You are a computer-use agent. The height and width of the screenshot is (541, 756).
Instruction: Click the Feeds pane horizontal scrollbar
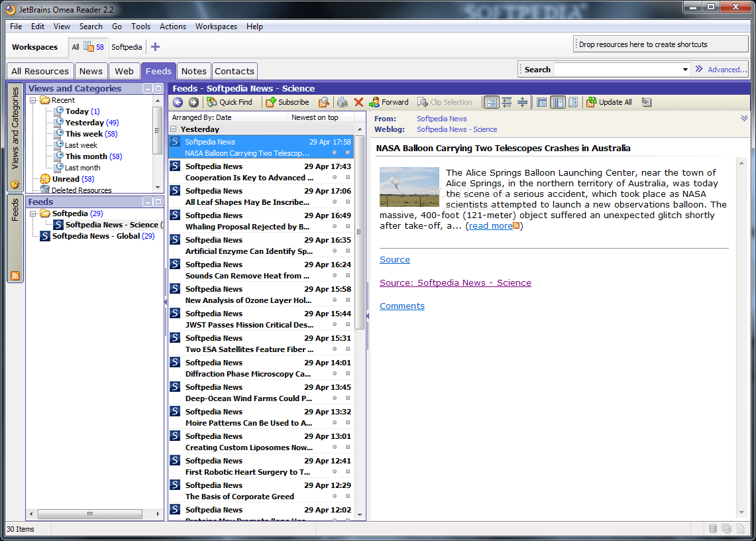tap(90, 514)
